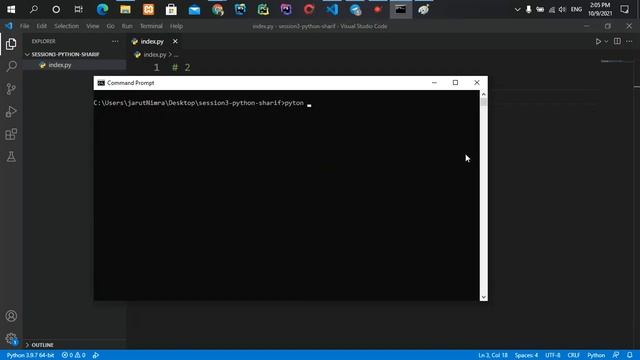The height and width of the screenshot is (360, 640).
Task: Open the run options dropdown arrow
Action: click(606, 41)
